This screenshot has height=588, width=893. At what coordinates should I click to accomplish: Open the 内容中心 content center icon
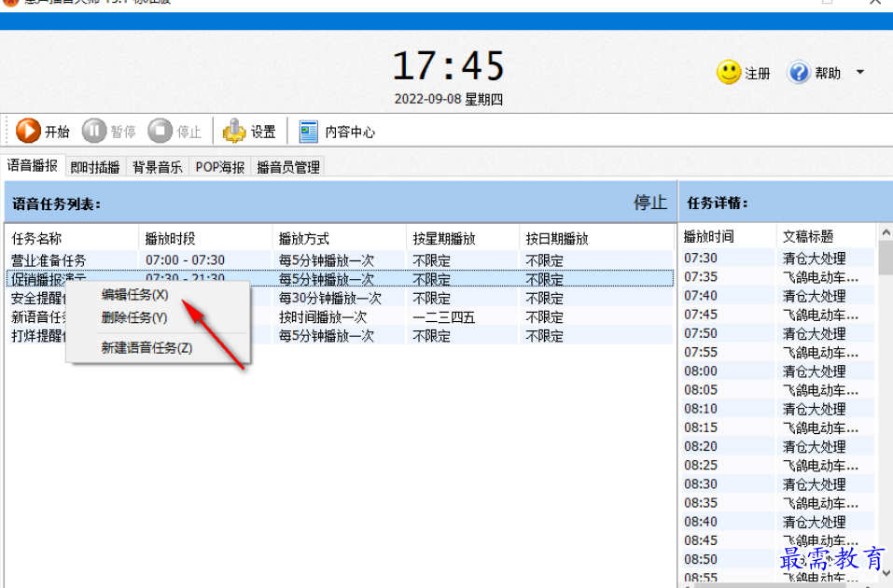pos(308,131)
